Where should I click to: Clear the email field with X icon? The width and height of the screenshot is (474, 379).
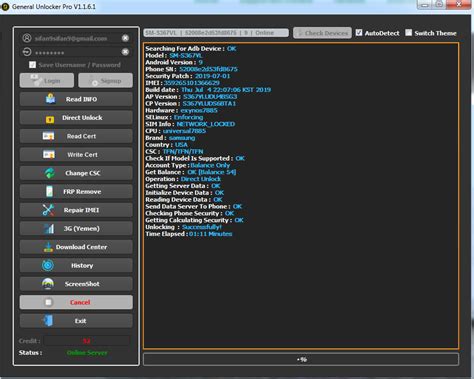(x=125, y=38)
